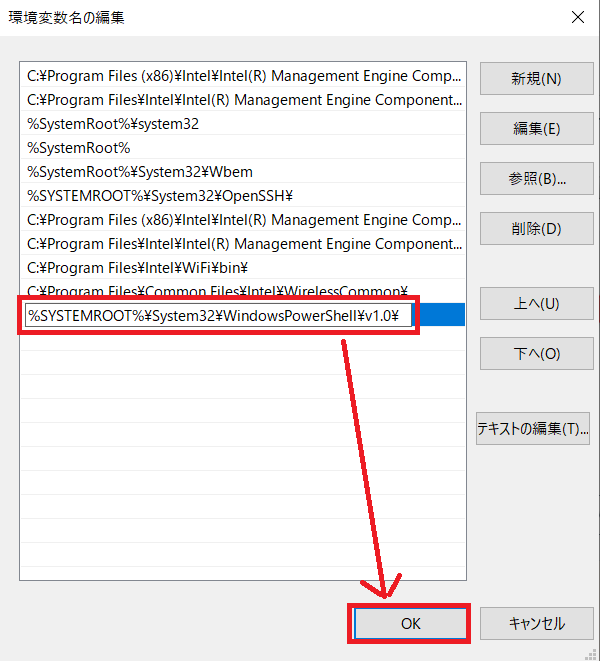Open テキストの編集(T)... button
The image size is (600, 661).
[533, 428]
